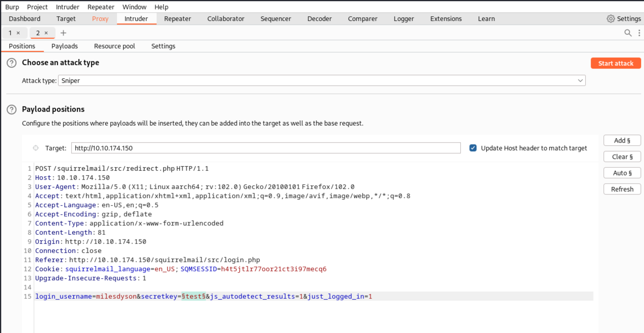Switch to the Learn tab
Viewport: 644px width, 333px height.
click(x=486, y=19)
